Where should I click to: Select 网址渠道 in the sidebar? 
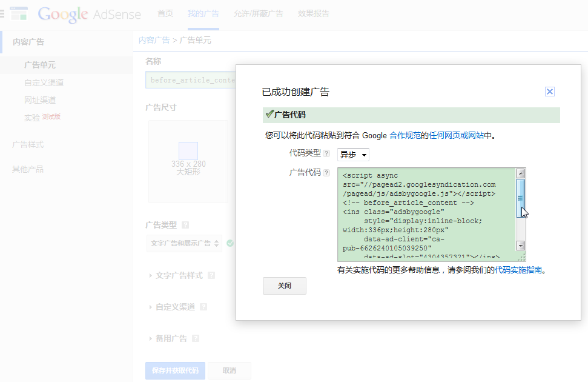pos(40,100)
